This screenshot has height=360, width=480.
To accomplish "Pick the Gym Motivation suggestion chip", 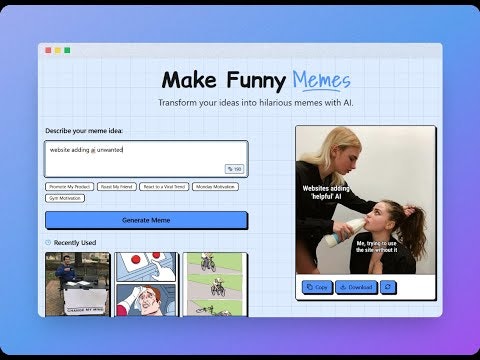I will click(65, 198).
